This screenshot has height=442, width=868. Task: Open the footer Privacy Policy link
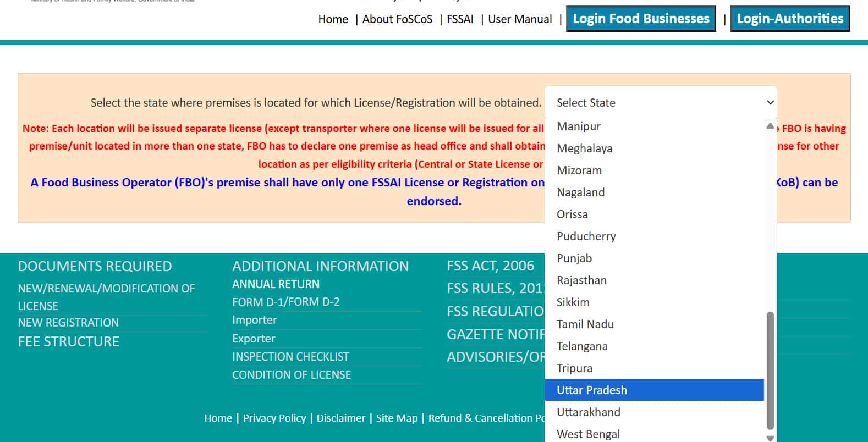pyautogui.click(x=274, y=418)
